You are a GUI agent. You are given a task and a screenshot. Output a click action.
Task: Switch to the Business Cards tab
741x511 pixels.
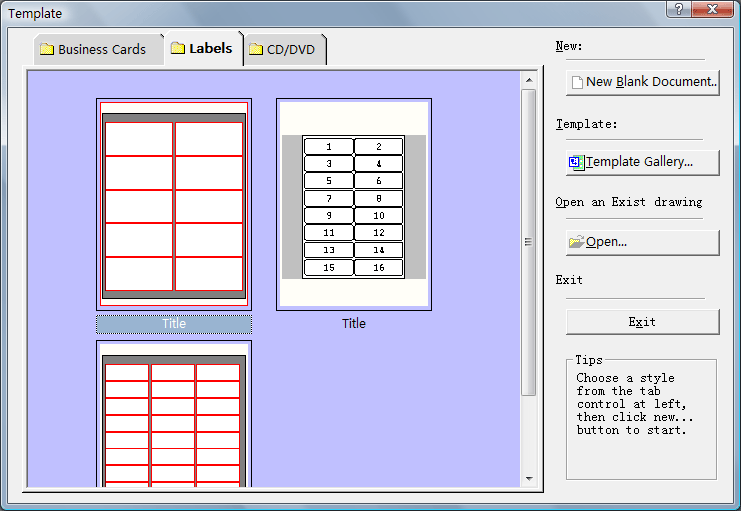point(99,49)
